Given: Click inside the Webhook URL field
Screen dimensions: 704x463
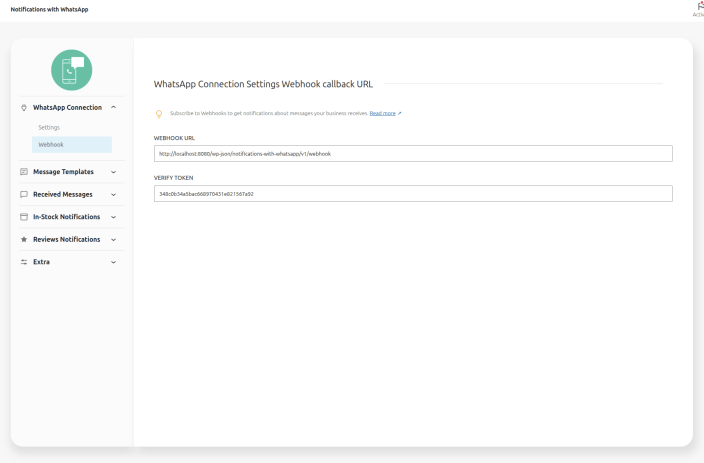Looking at the screenshot, I should coord(412,154).
